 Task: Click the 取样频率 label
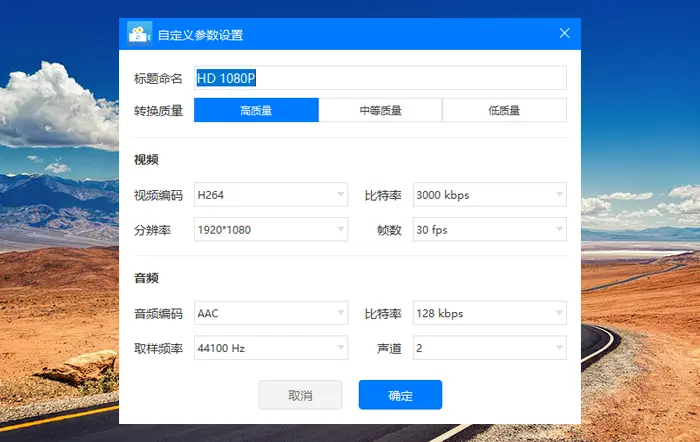tap(158, 349)
